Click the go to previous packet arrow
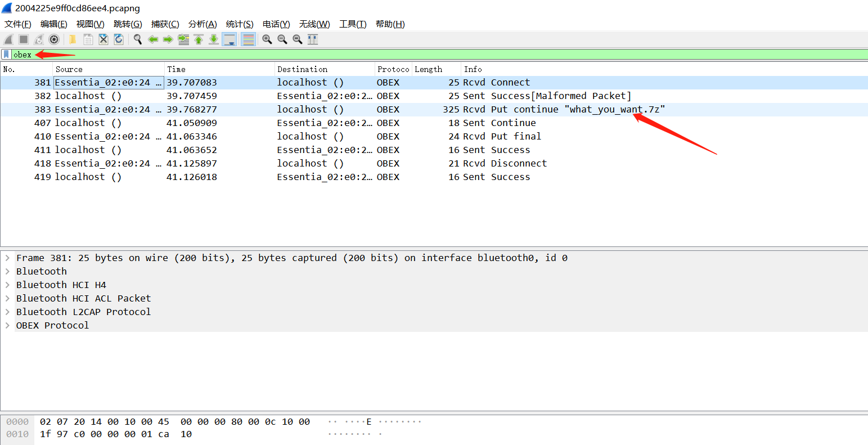The height and width of the screenshot is (445, 868). 153,39
